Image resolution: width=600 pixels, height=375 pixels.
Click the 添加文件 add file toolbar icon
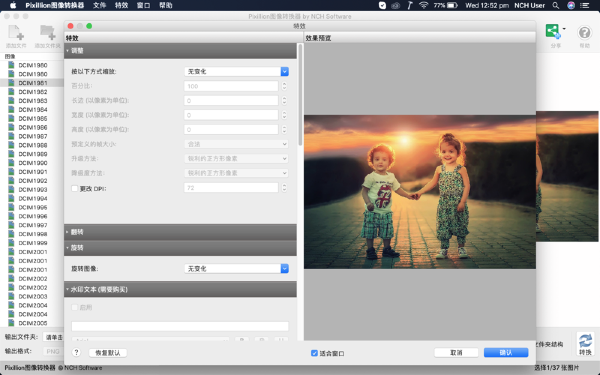16,33
